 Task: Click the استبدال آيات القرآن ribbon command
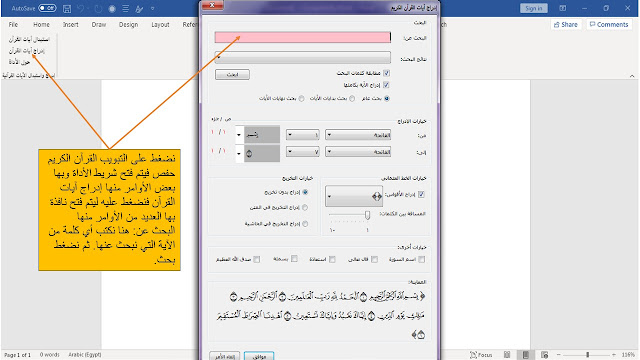(29, 40)
